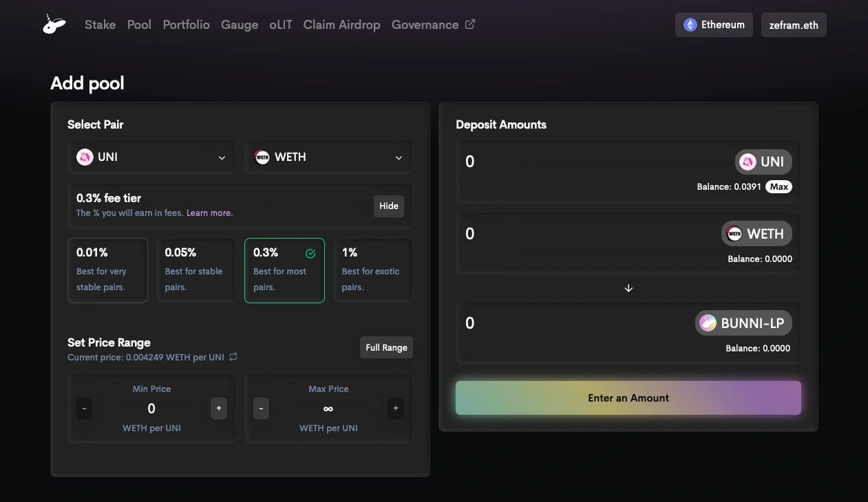Image resolution: width=868 pixels, height=502 pixels.
Task: Click the 'Current price: 0.004249 WETH per UNI' text
Action: coord(146,357)
